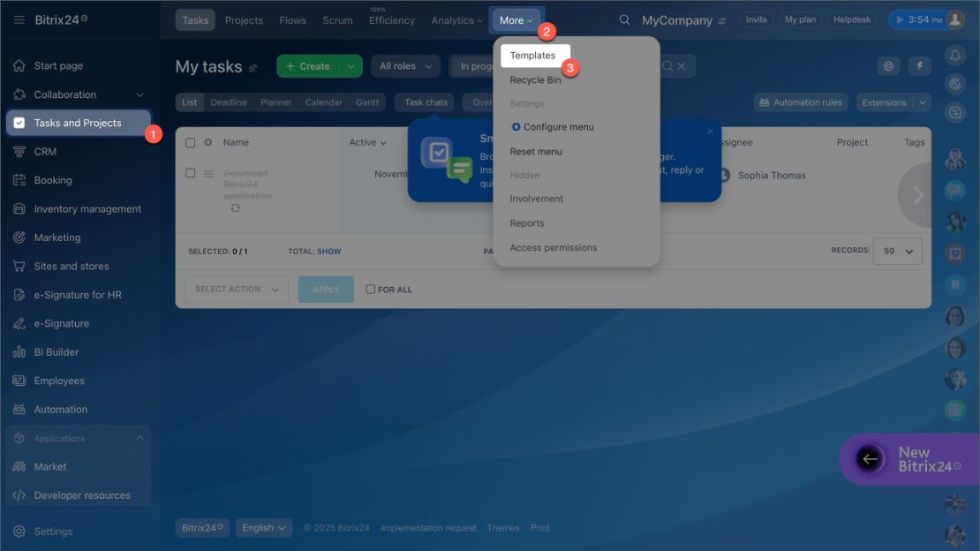980x551 pixels.
Task: Pin the My tasks page icon
Action: [253, 67]
